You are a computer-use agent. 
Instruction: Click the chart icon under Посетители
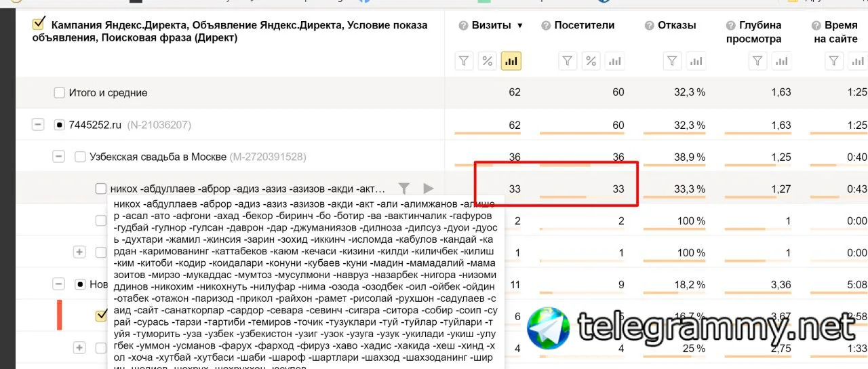tap(614, 61)
